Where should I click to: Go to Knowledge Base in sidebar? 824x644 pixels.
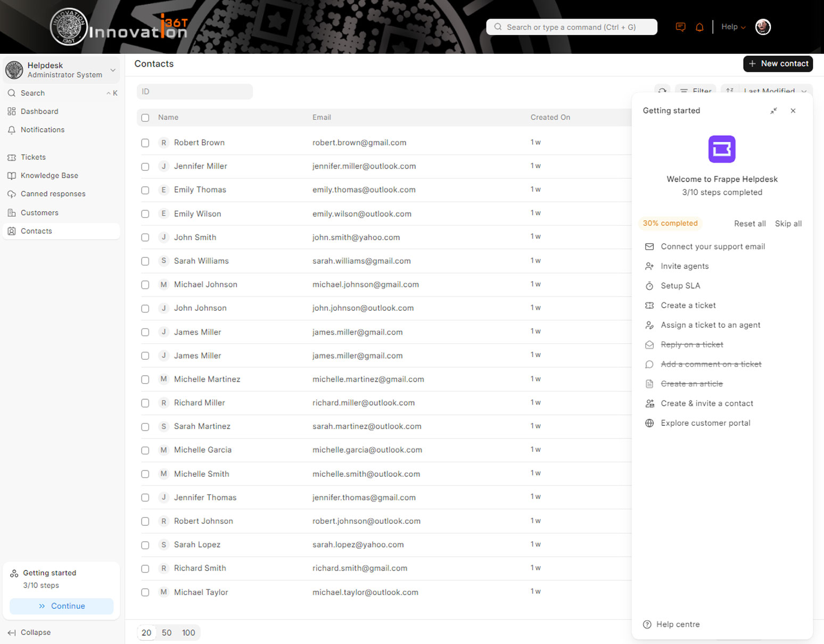click(49, 176)
